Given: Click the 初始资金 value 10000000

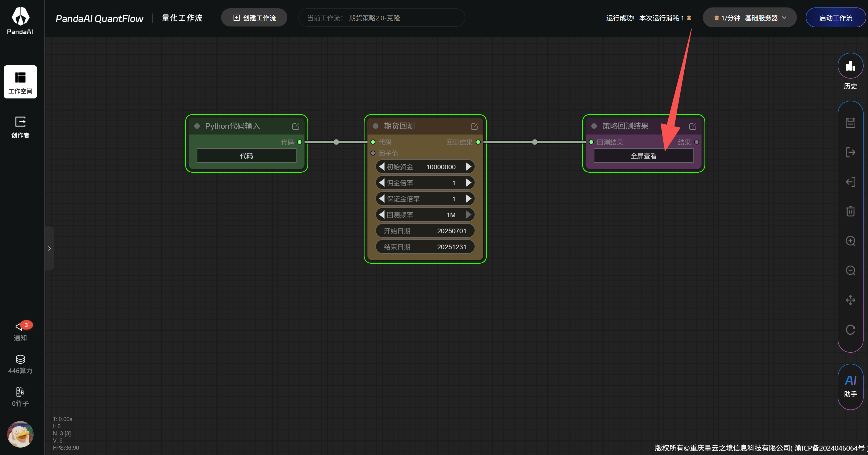Looking at the screenshot, I should [441, 167].
